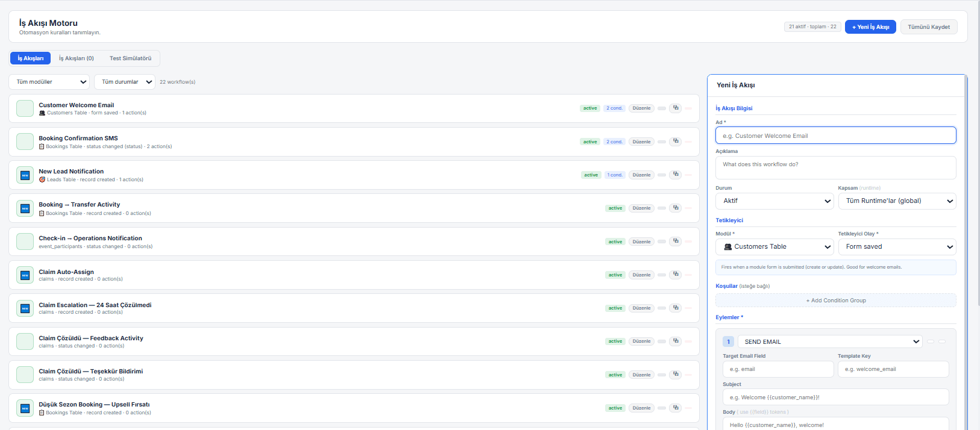Open the Durum dropdown showing Aktif
This screenshot has width=980, height=430.
pyautogui.click(x=774, y=201)
